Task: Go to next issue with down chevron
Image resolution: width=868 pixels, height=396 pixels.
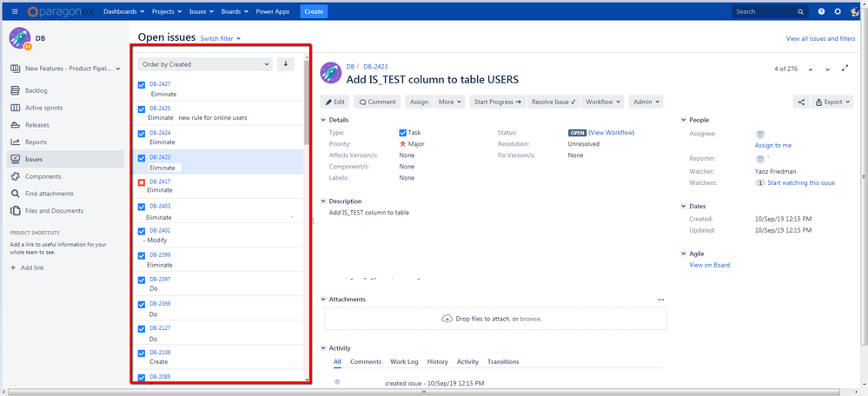Action: pos(827,69)
